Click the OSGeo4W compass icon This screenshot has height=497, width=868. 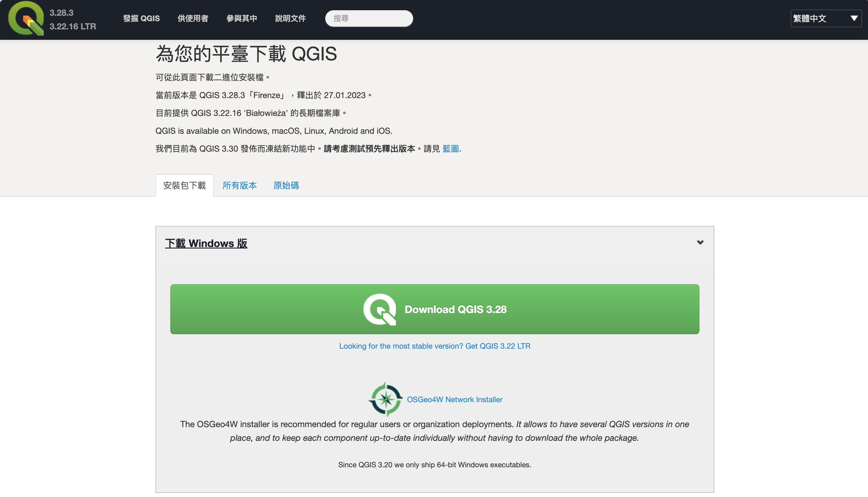385,399
